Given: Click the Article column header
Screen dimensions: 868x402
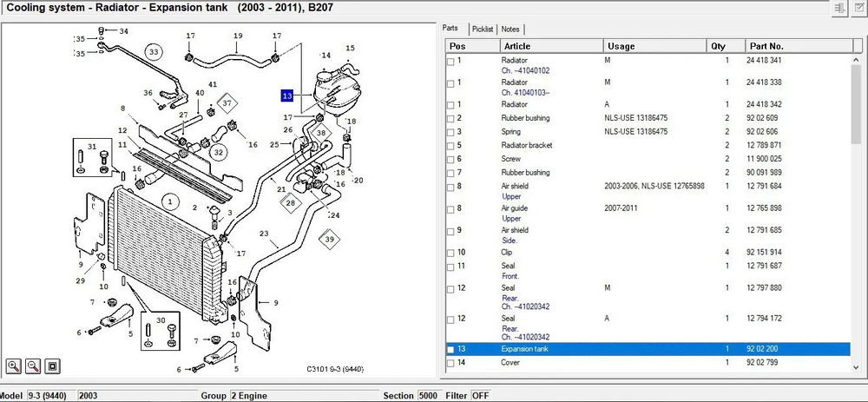Looking at the screenshot, I should 517,46.
